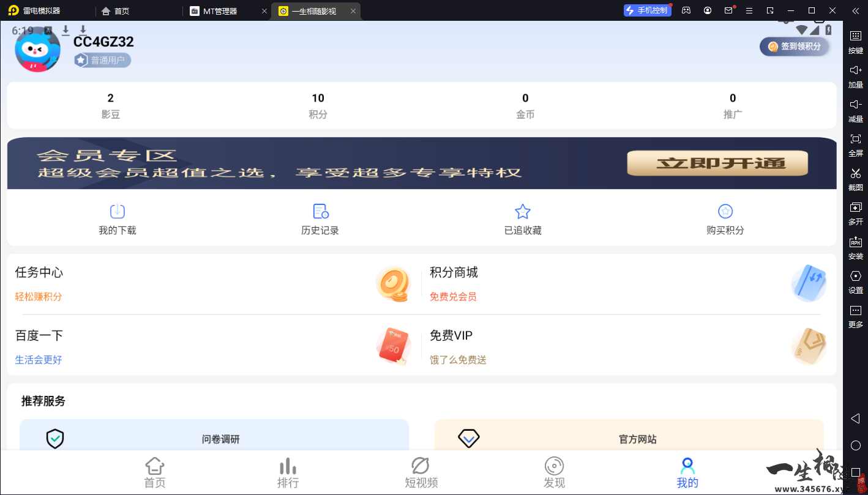Screen dimensions: 868x495
Task: Open the hamburger menu in title bar
Action: 749,10
